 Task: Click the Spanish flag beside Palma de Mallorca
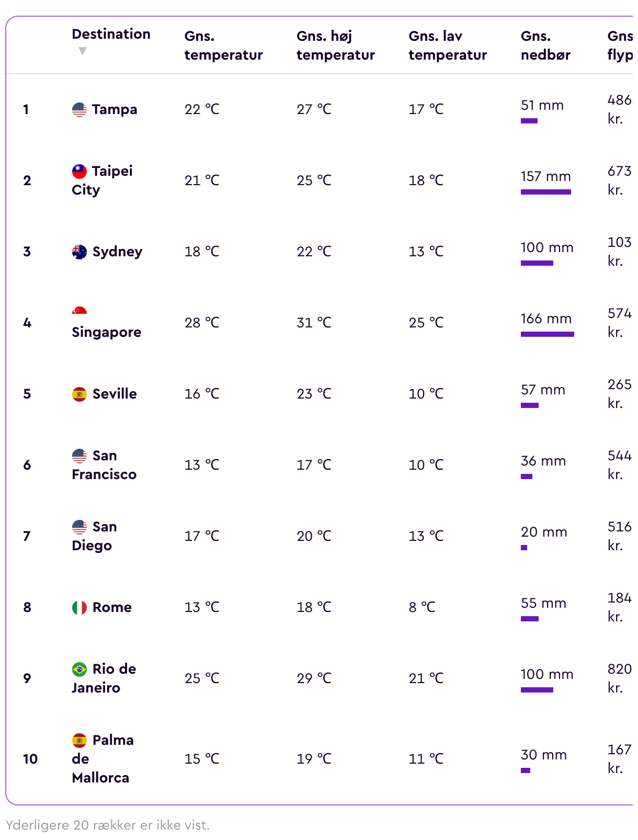[79, 740]
